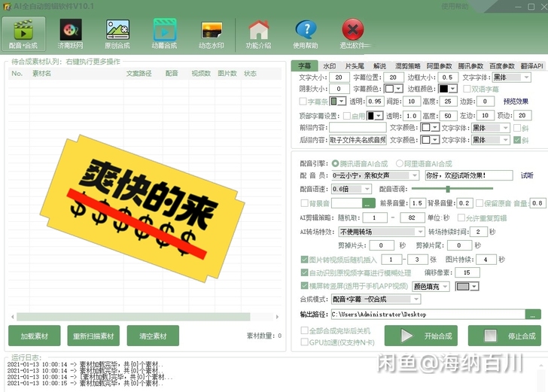Open the 功能介绍 home icon

coord(259,34)
